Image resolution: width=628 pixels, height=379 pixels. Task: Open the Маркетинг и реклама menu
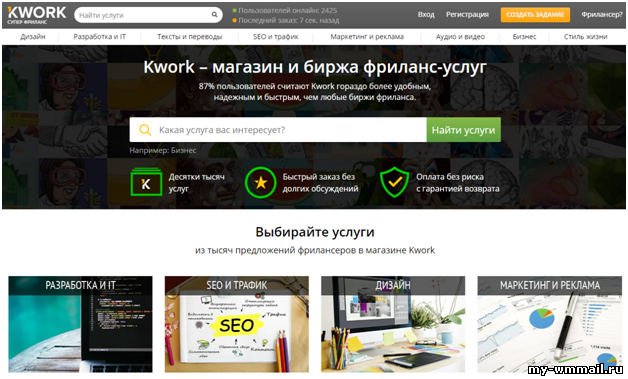pyautogui.click(x=367, y=36)
